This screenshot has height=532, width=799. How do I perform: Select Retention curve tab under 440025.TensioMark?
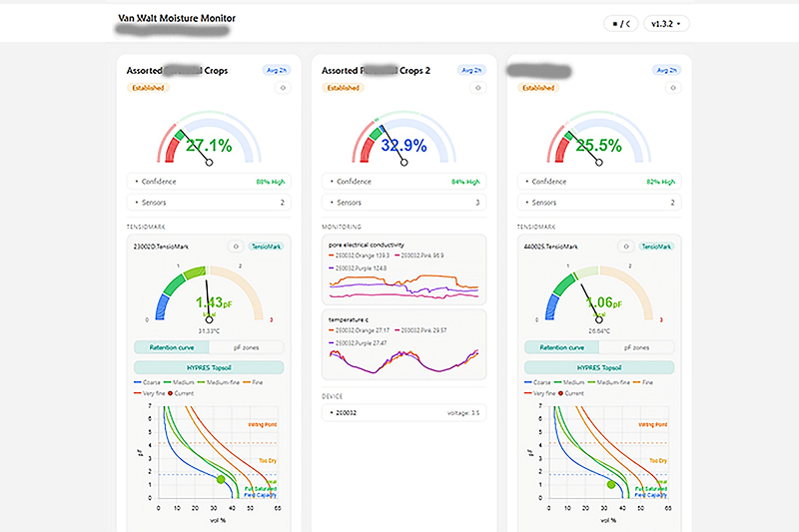(561, 347)
